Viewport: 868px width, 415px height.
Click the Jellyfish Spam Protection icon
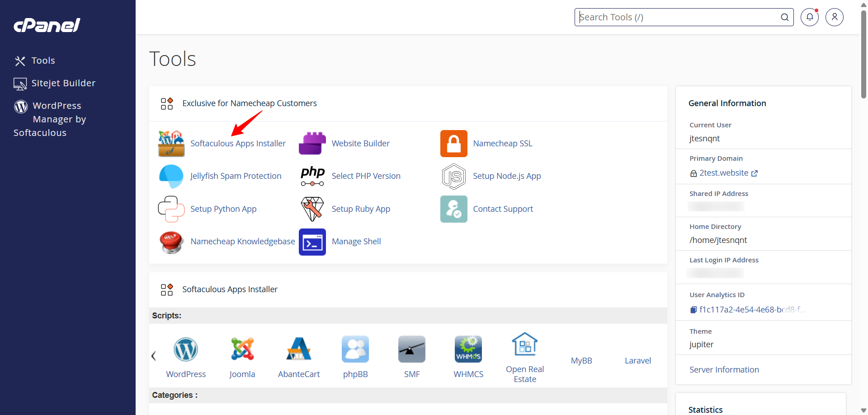(x=171, y=176)
